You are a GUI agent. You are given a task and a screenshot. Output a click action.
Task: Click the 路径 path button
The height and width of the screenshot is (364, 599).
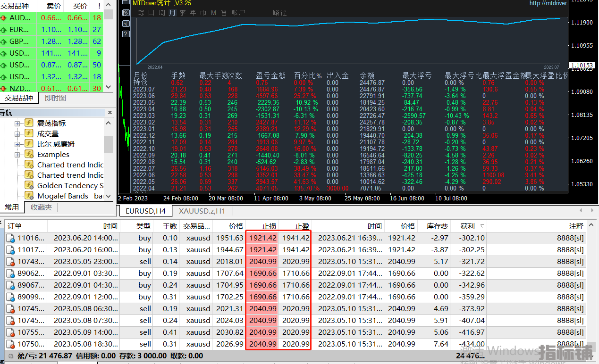pyautogui.click(x=280, y=13)
